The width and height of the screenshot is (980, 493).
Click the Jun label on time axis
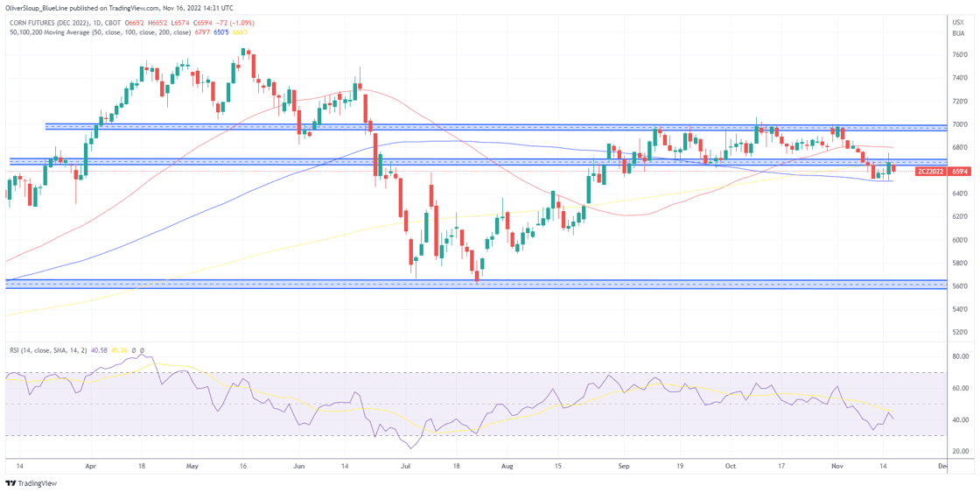298,466
